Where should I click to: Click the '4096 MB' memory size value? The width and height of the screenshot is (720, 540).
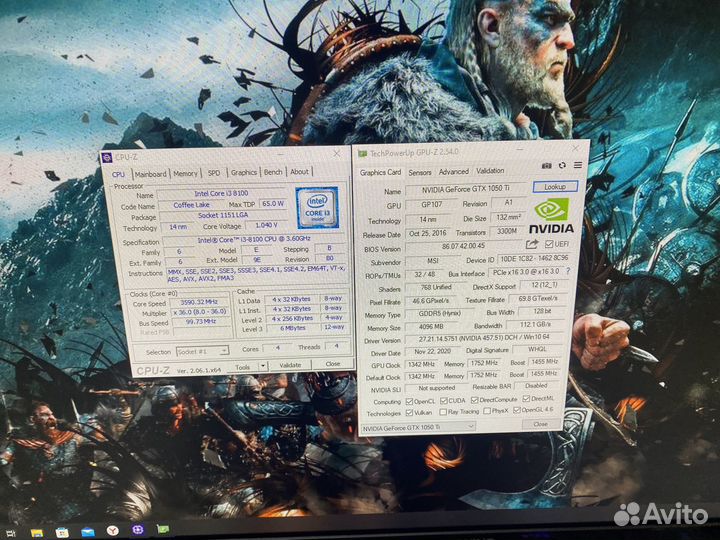431,326
